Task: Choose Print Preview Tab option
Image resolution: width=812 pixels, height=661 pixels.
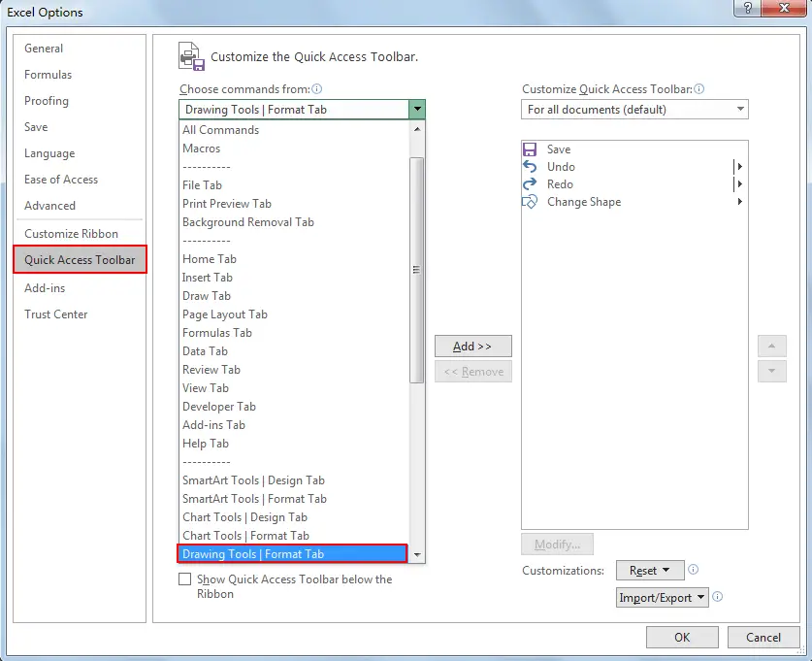Action: pyautogui.click(x=294, y=204)
